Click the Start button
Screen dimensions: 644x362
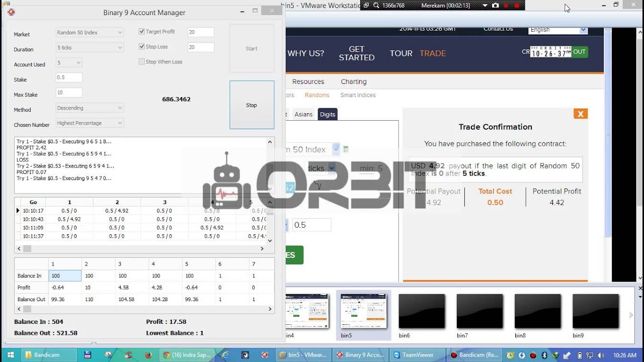tap(252, 48)
